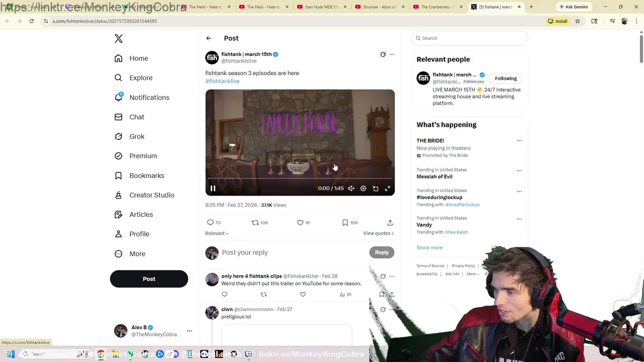644x362 pixels.
Task: Open View quotes link
Action: [378, 233]
